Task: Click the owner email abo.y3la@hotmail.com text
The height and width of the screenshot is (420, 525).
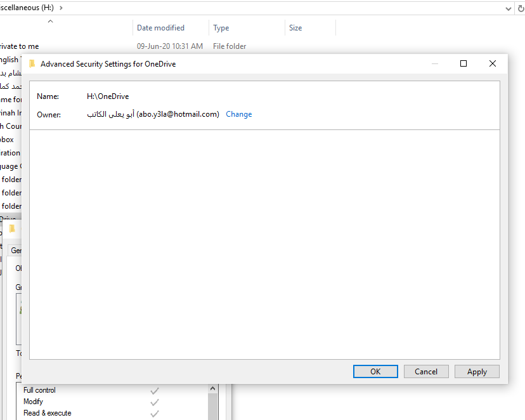Action: coord(178,114)
